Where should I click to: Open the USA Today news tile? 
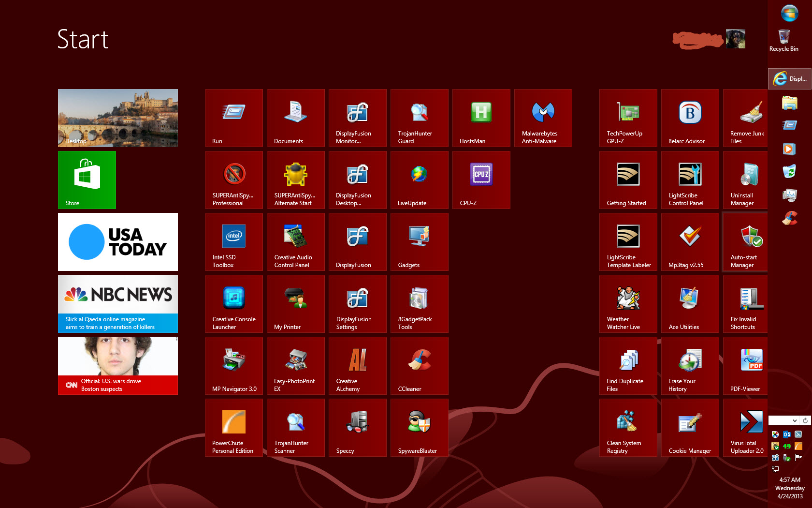tap(118, 242)
